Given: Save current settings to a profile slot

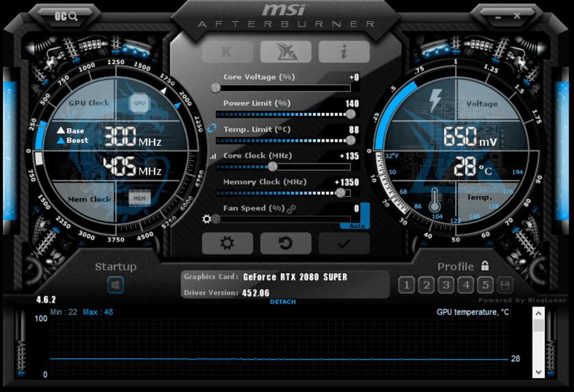Looking at the screenshot, I should (x=504, y=285).
